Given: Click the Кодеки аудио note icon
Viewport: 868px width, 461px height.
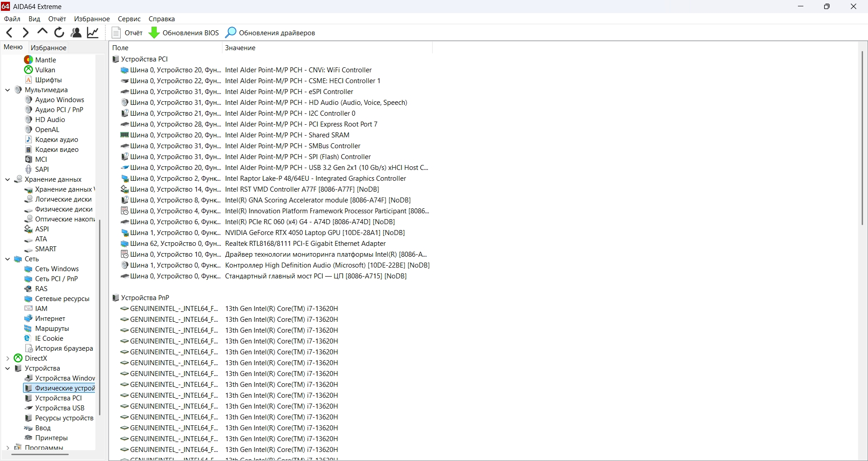Looking at the screenshot, I should 28,140.
